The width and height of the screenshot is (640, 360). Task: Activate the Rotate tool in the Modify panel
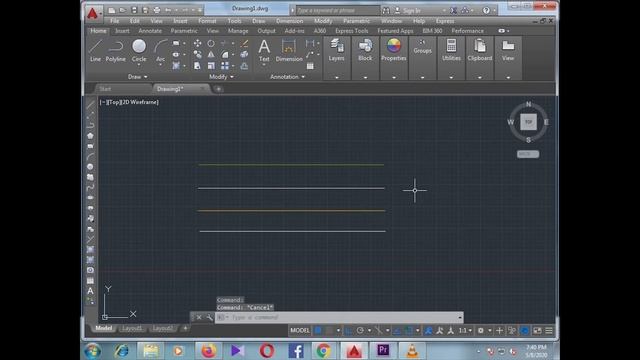(x=211, y=43)
